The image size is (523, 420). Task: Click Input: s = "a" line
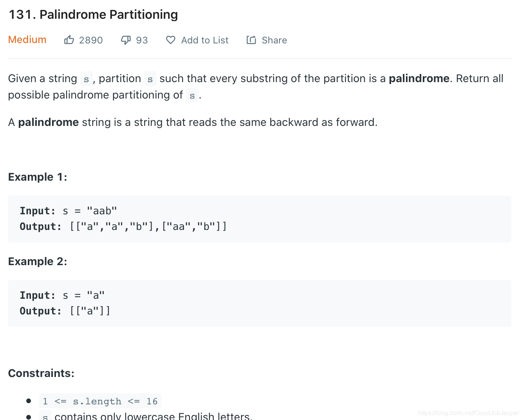click(62, 295)
